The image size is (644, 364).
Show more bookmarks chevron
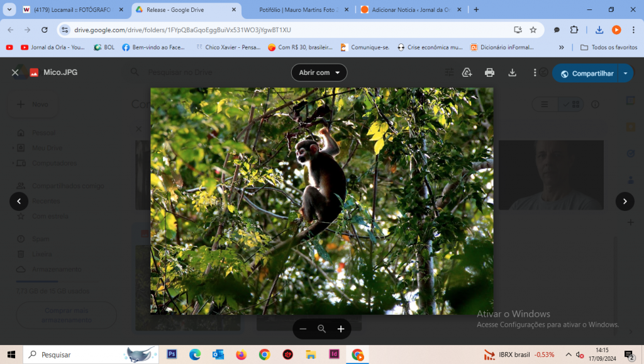562,47
